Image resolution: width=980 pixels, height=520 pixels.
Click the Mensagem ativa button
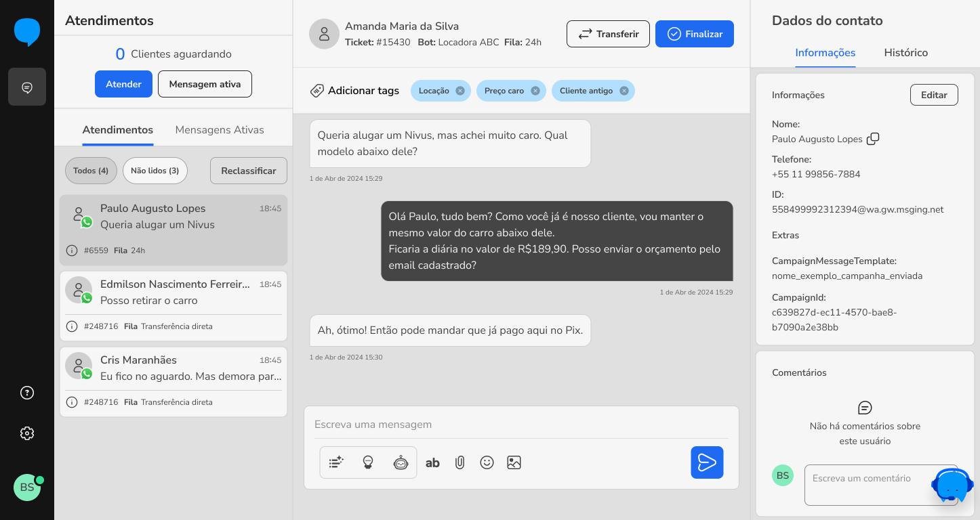tap(205, 84)
